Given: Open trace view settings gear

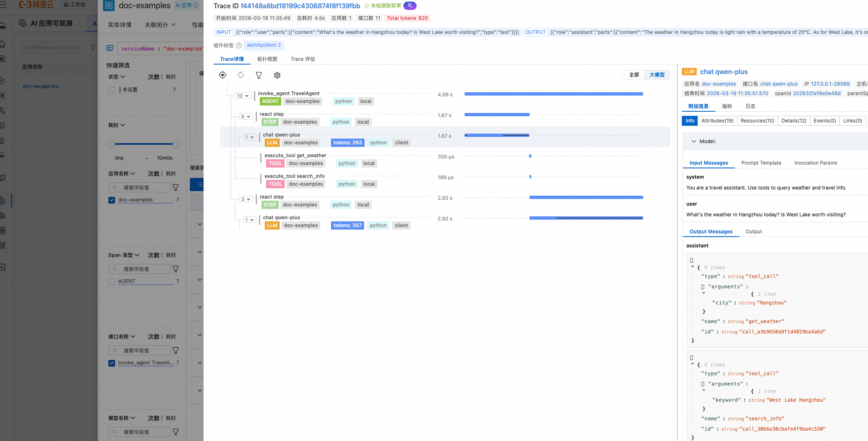Looking at the screenshot, I should 277,75.
